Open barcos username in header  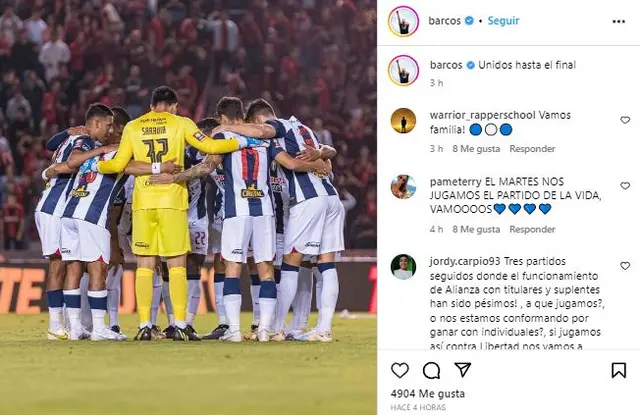(x=444, y=20)
